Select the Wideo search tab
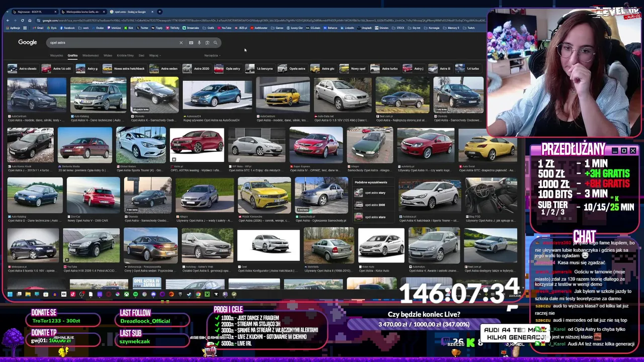 [108, 55]
